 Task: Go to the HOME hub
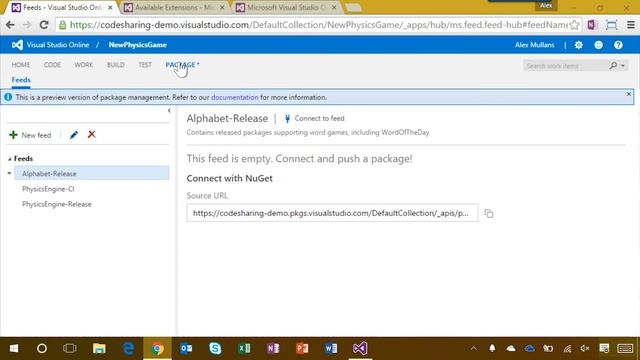[21, 65]
